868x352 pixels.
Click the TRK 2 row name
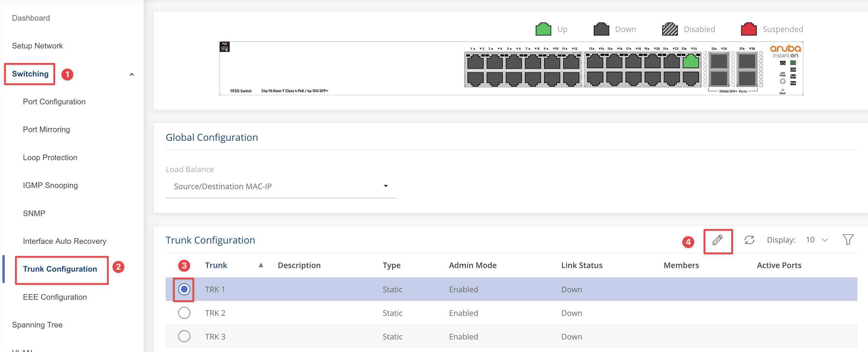pos(215,313)
